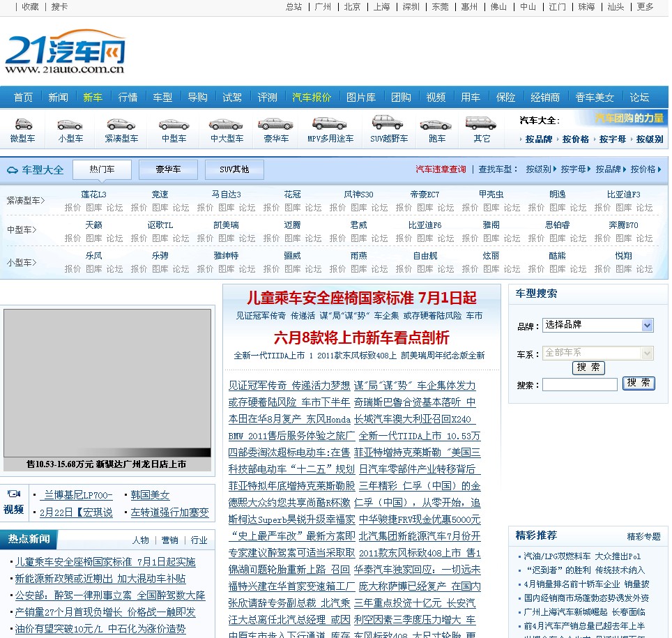Open the 汽车违章查询 link
The height and width of the screenshot is (638, 672).
(x=441, y=169)
